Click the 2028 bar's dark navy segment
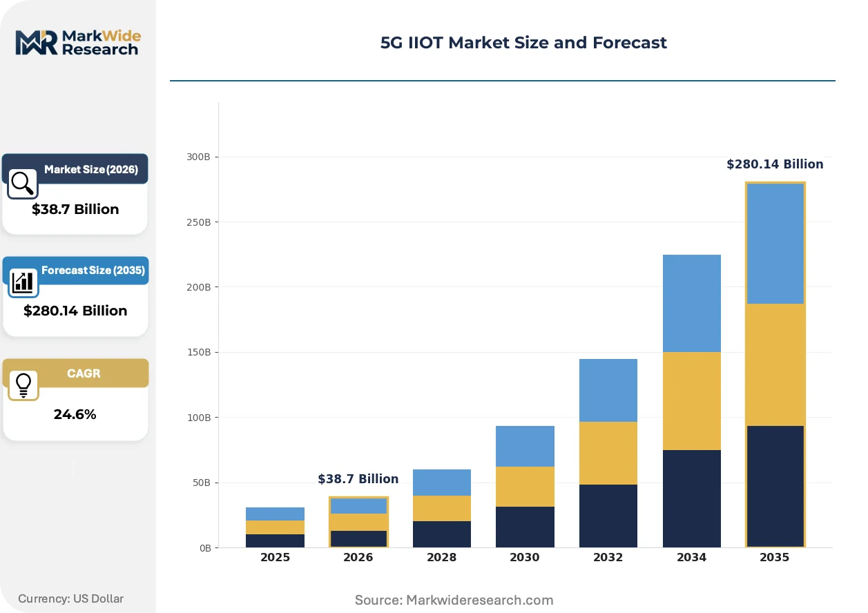868x613 pixels. click(x=441, y=534)
